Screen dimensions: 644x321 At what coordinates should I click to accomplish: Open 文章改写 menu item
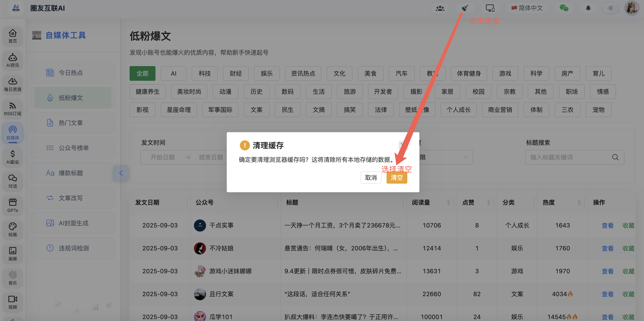pyautogui.click(x=73, y=198)
